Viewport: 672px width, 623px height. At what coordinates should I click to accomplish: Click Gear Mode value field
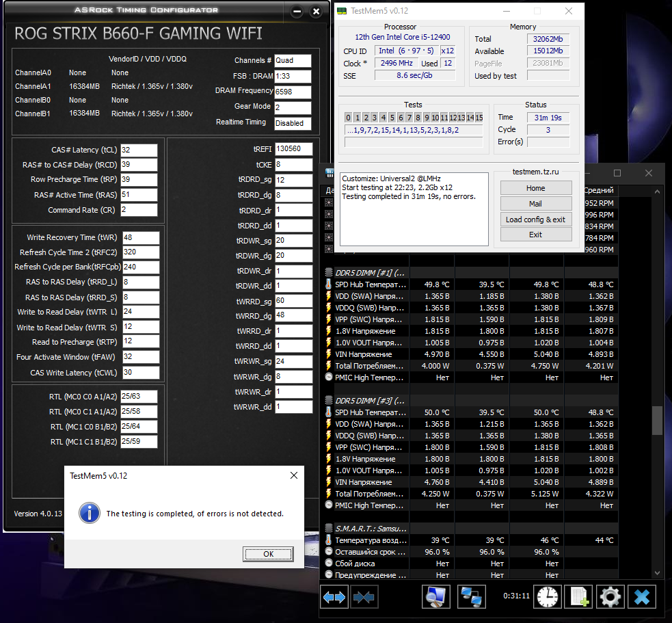coord(293,107)
